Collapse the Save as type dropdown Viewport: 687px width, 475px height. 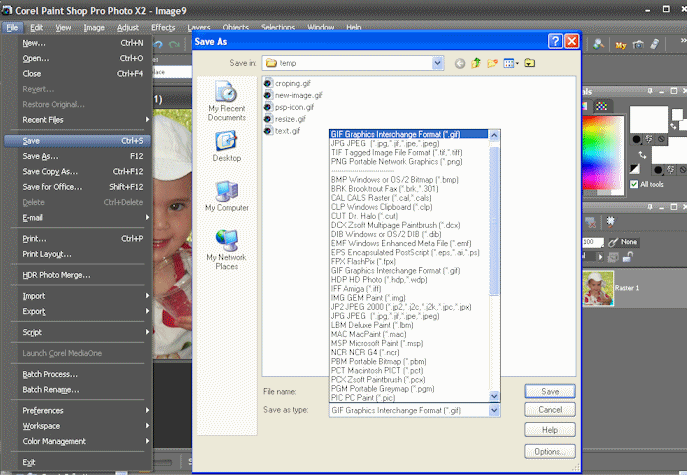pos(494,410)
